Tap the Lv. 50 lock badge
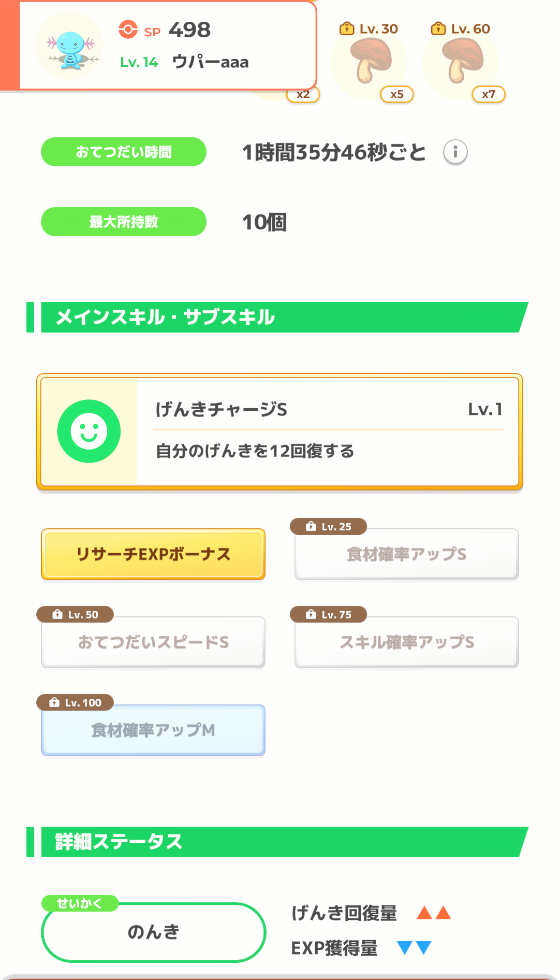This screenshot has width=559, height=980. coord(75,615)
